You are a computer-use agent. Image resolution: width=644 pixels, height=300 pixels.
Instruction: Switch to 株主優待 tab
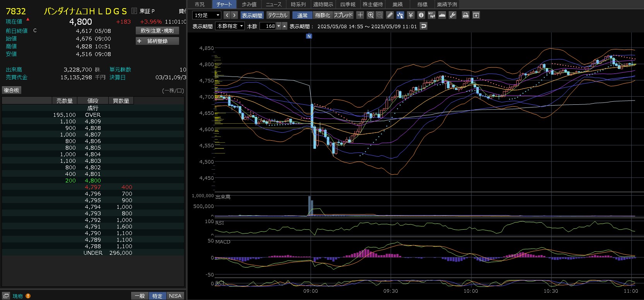point(373,4)
